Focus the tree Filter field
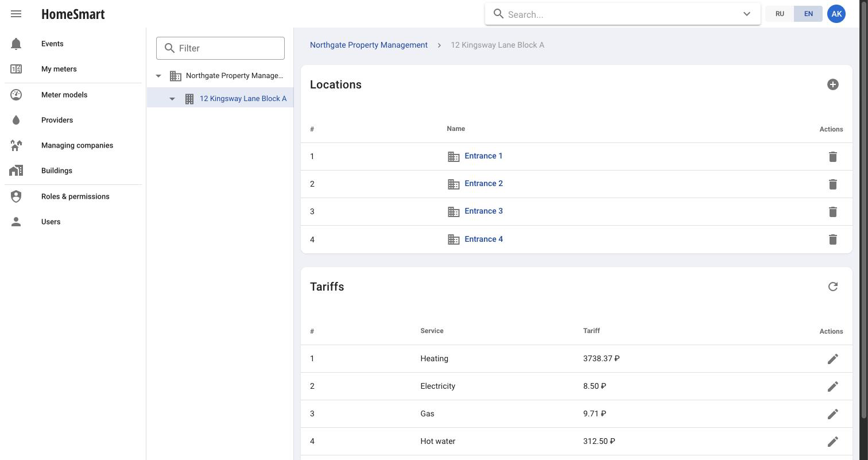Screen dimensions: 868x460 coord(220,48)
